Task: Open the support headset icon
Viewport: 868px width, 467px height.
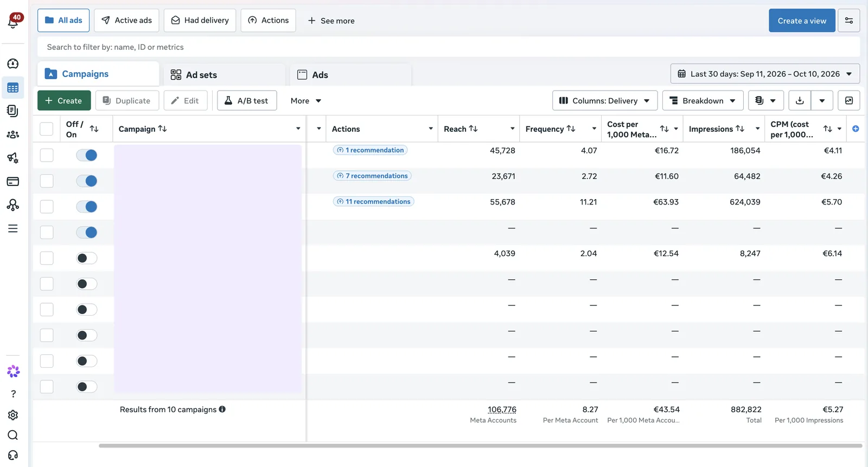Action: click(13, 455)
